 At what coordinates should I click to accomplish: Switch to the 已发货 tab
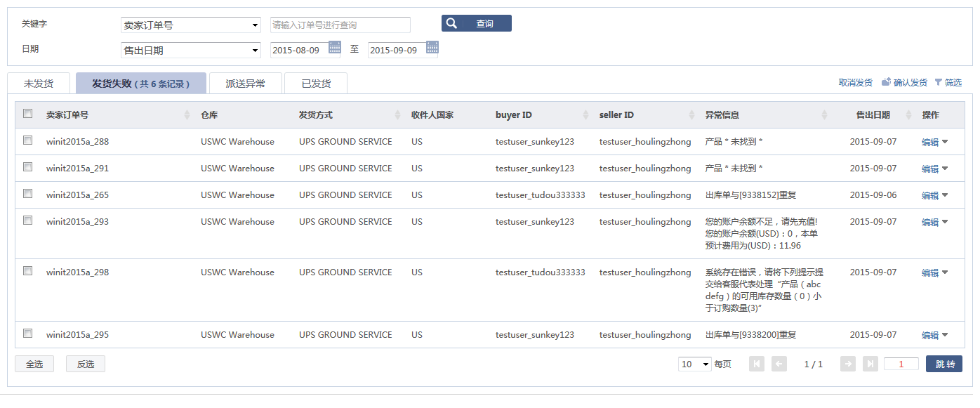[316, 84]
